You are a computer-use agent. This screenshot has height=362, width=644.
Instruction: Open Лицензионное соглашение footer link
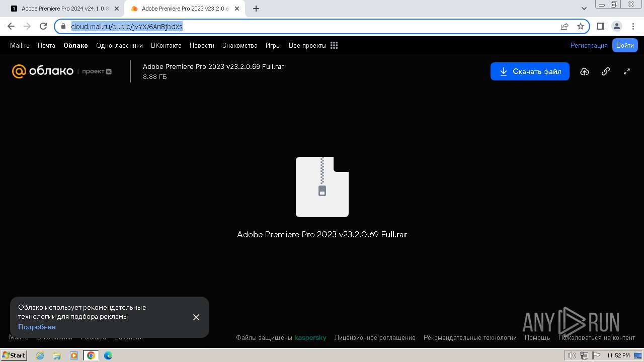(x=375, y=338)
